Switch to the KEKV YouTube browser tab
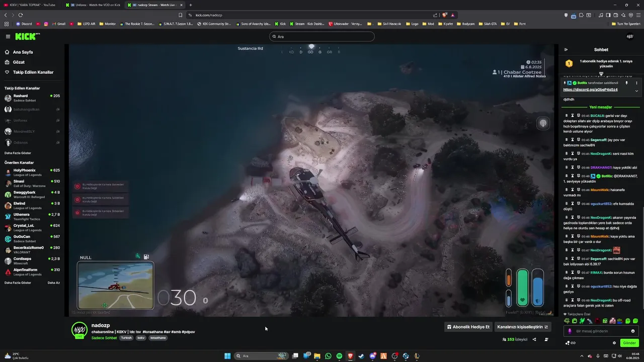 tap(30, 5)
